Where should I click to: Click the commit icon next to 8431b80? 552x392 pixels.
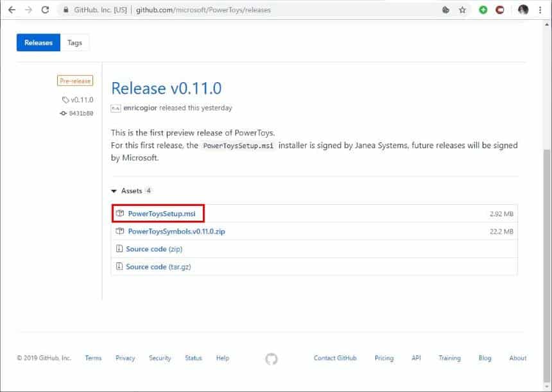coord(63,114)
